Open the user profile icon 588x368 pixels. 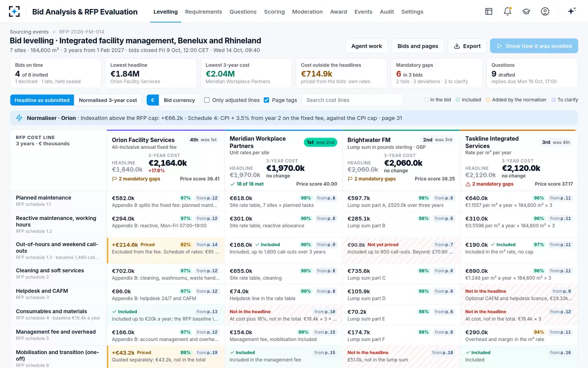click(x=545, y=11)
